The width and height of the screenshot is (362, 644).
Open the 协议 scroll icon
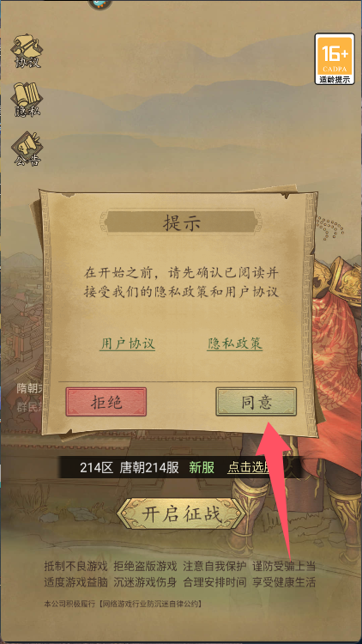click(x=27, y=51)
